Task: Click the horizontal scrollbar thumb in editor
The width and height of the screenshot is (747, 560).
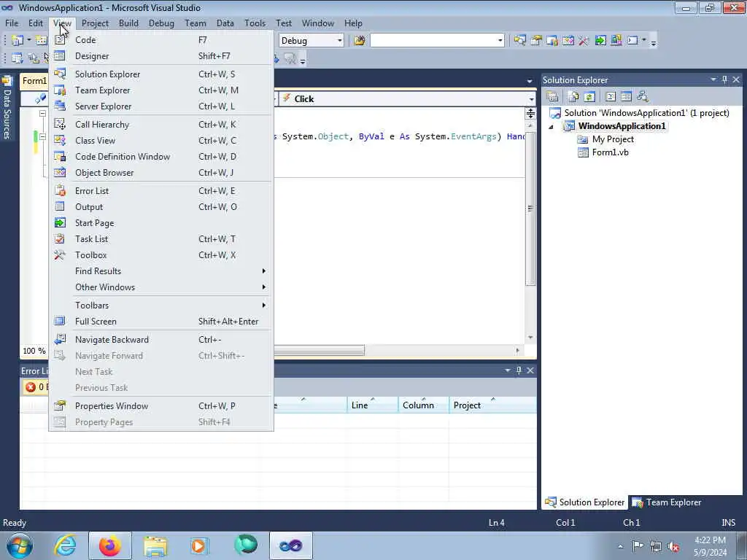Action: [x=320, y=351]
